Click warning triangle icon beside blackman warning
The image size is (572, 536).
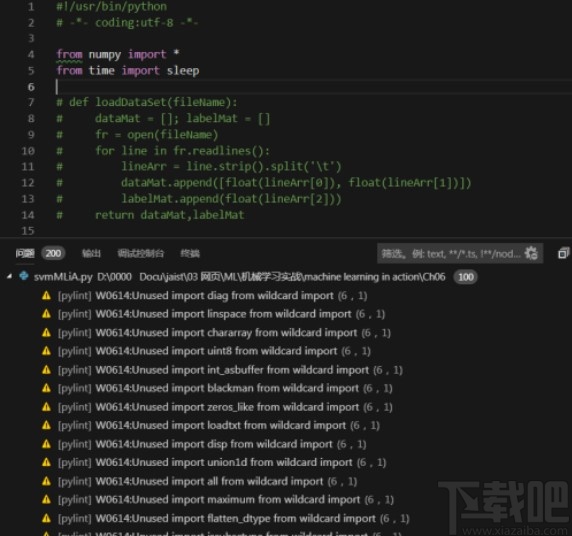46,388
